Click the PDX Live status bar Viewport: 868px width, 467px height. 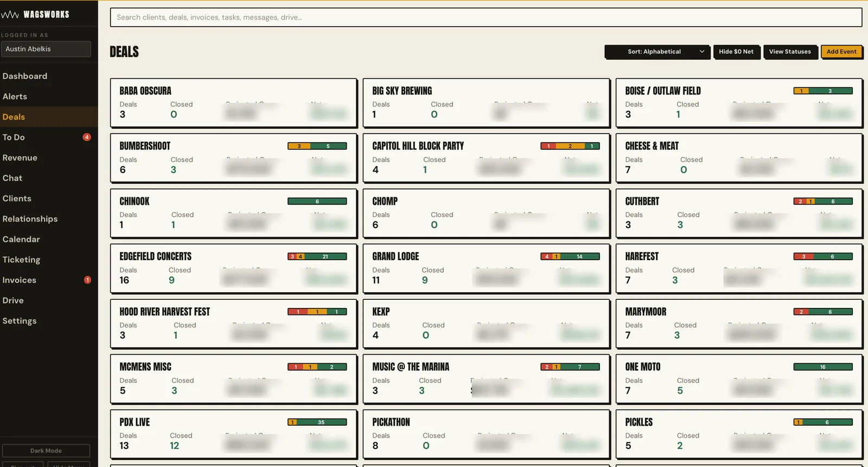[317, 422]
